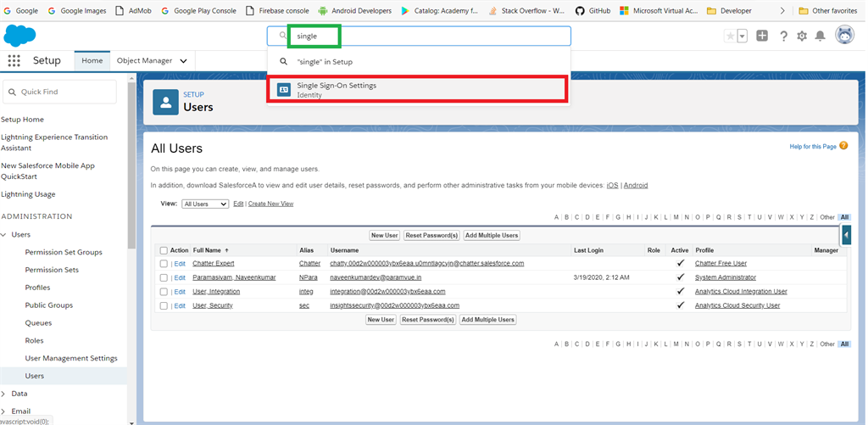Open the favorites list dropdown arrow
This screenshot has height=425, width=868.
(743, 36)
